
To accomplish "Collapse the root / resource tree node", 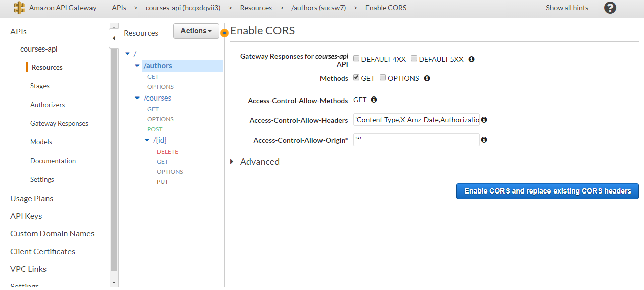I will (x=127, y=54).
